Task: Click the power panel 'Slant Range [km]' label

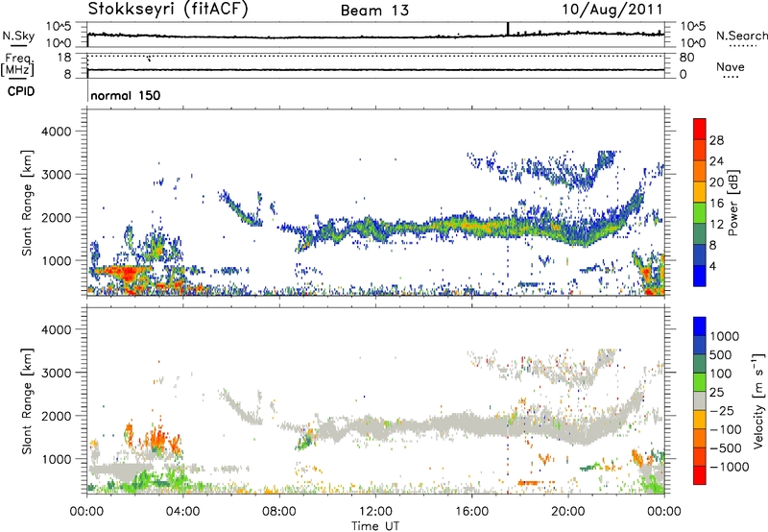Action: coord(27,203)
